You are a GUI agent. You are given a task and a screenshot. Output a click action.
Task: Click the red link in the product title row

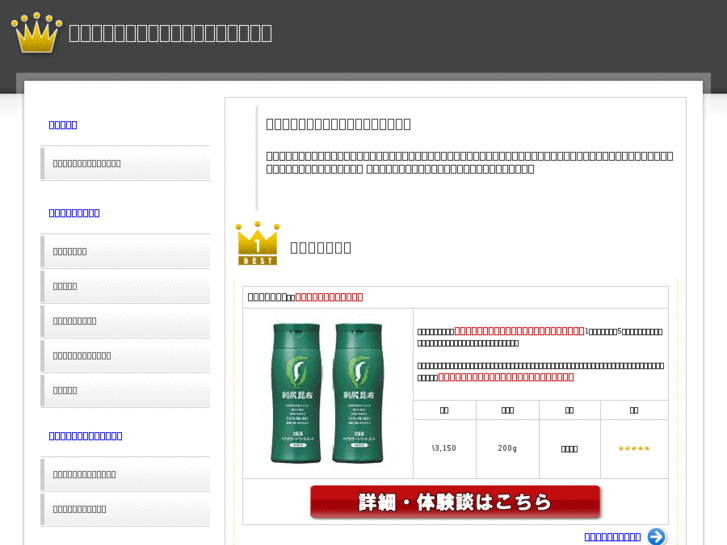pos(329,297)
